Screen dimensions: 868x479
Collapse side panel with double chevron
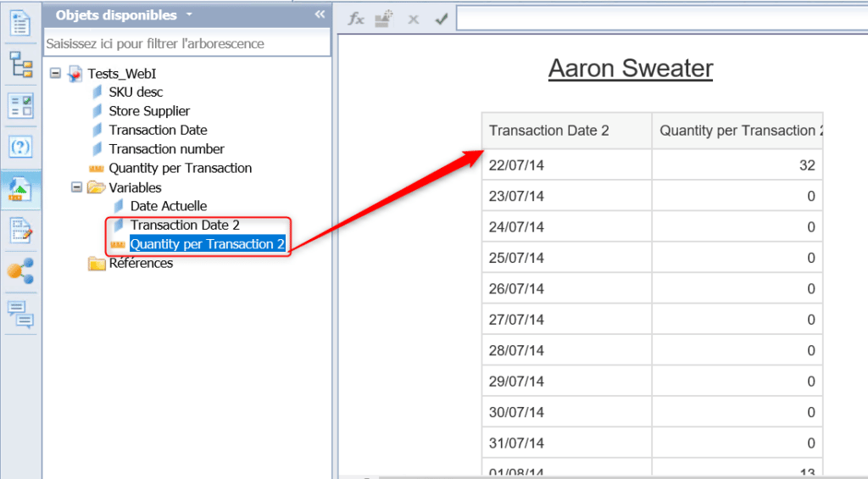320,15
